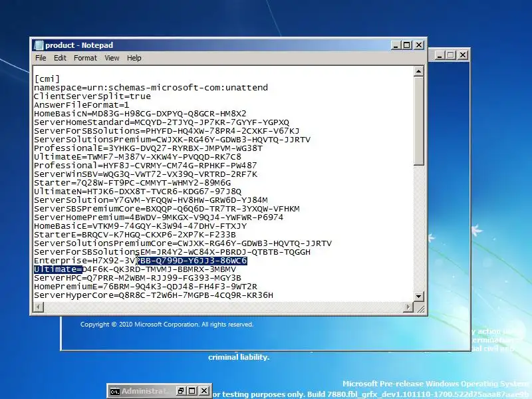Click the UltimateN key line

[138, 192]
